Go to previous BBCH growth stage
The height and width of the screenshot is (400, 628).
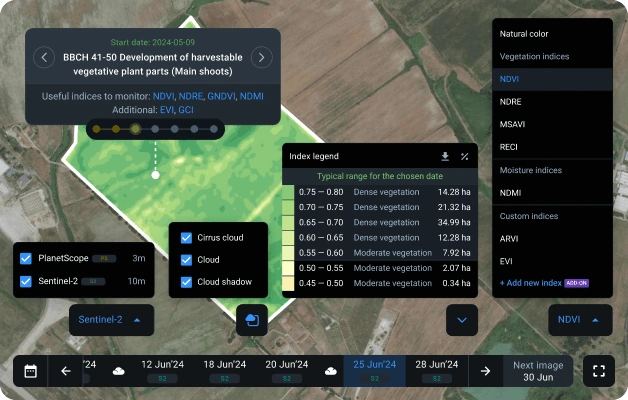point(44,57)
